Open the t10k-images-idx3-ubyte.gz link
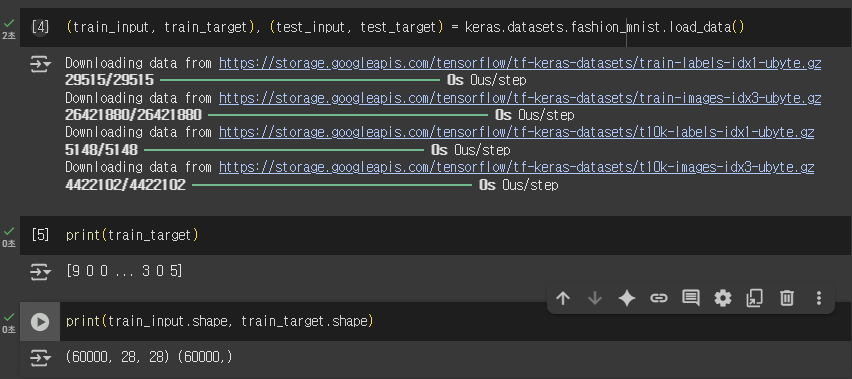Viewport: 852px width, 379px height. (516, 167)
